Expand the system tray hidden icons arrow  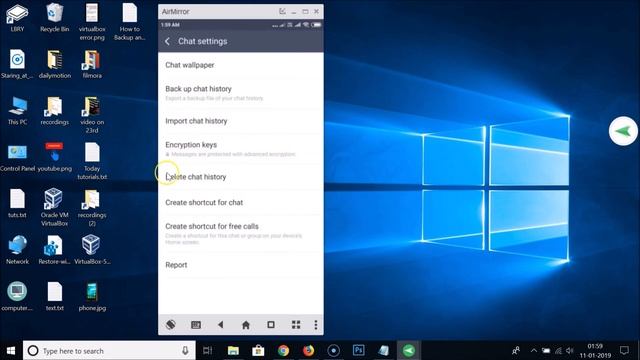tap(533, 351)
